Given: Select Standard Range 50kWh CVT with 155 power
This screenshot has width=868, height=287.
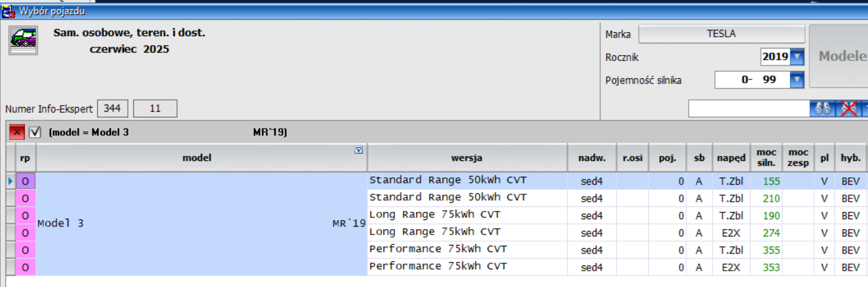Looking at the screenshot, I should click(x=467, y=181).
